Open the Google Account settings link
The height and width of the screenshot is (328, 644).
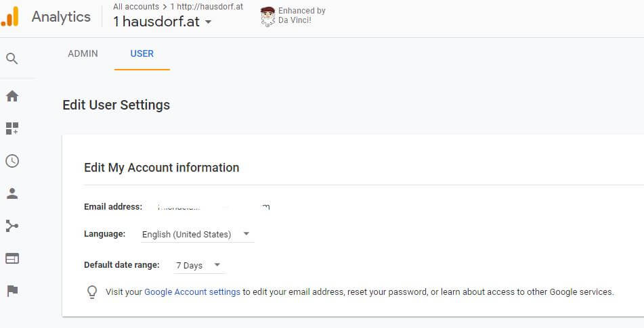pos(192,292)
